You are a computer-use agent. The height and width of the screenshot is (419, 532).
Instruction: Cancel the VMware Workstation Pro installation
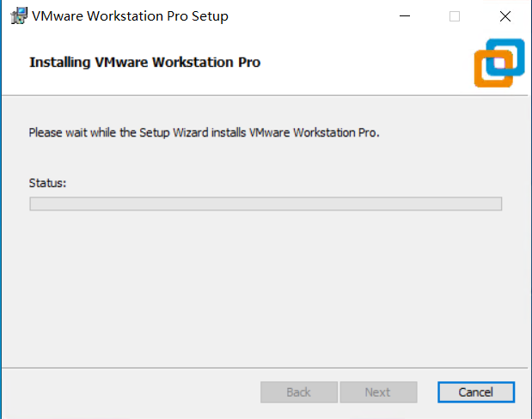pyautogui.click(x=475, y=392)
